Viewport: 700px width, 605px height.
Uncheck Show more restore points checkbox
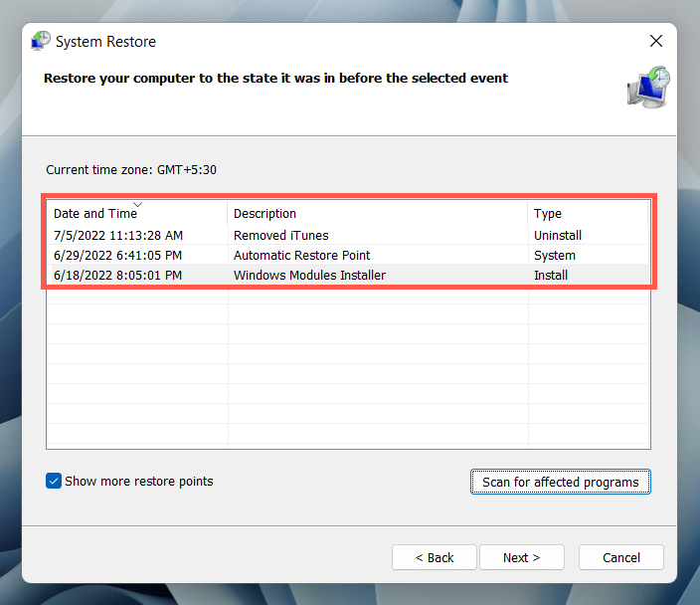click(x=54, y=482)
